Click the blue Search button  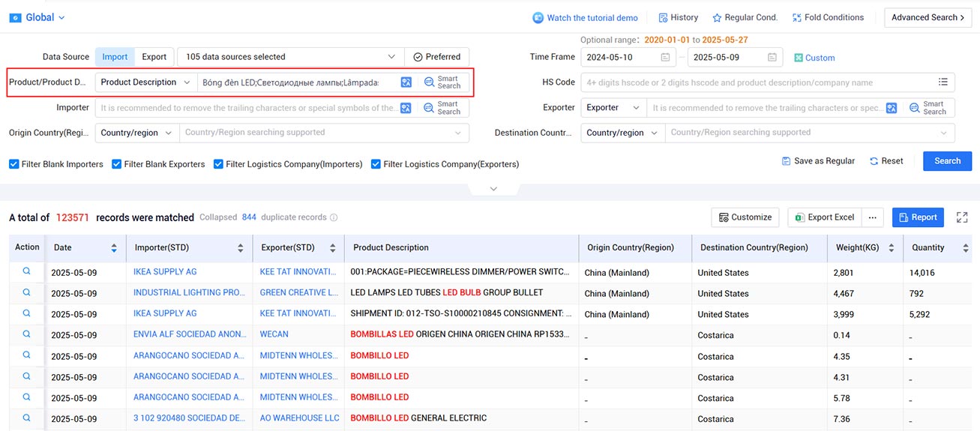[947, 161]
